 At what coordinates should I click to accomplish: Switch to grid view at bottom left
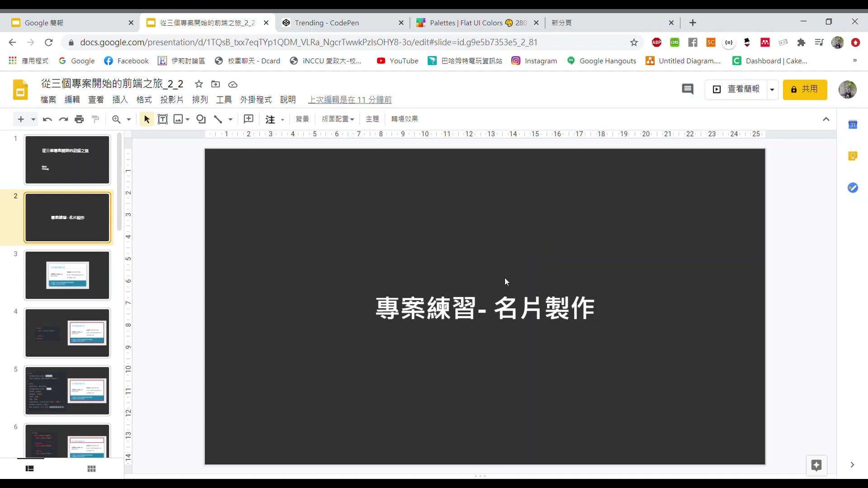(x=91, y=469)
